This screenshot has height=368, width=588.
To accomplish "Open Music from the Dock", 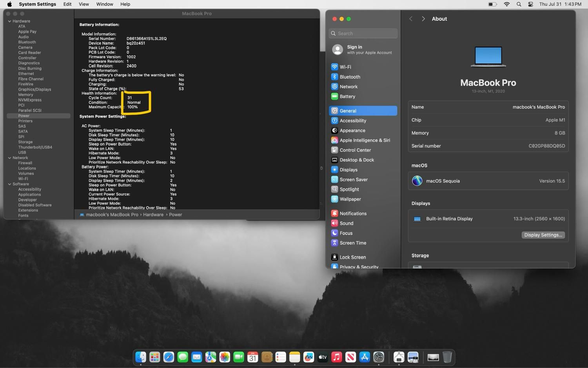I will [337, 357].
